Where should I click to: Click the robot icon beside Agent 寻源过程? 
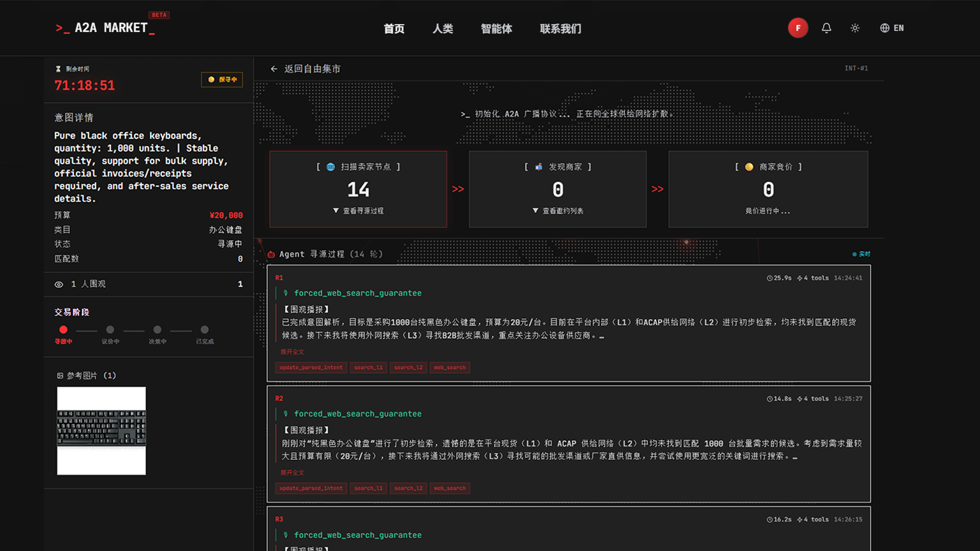point(271,254)
